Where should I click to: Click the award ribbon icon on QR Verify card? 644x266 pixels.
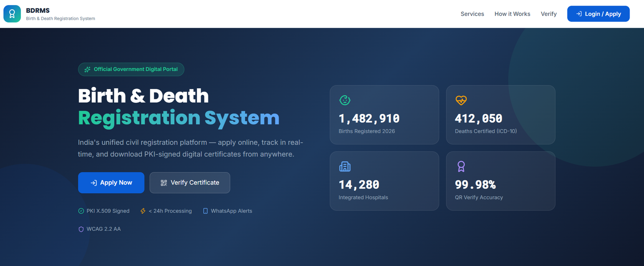pyautogui.click(x=461, y=166)
